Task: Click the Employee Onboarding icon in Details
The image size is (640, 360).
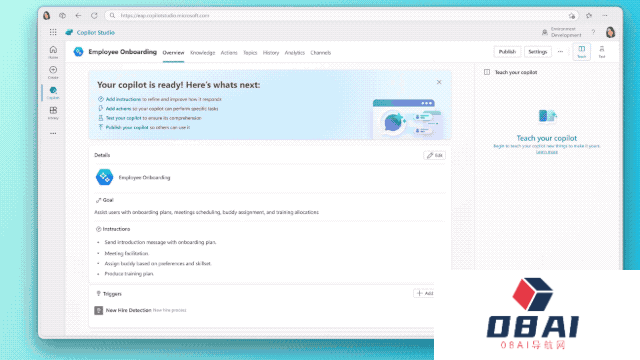Action: 104,177
